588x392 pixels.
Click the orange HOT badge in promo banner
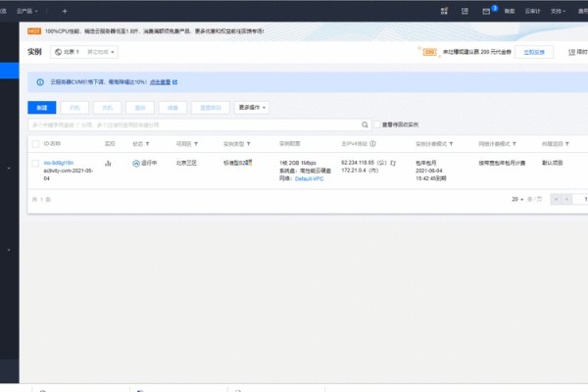(34, 31)
